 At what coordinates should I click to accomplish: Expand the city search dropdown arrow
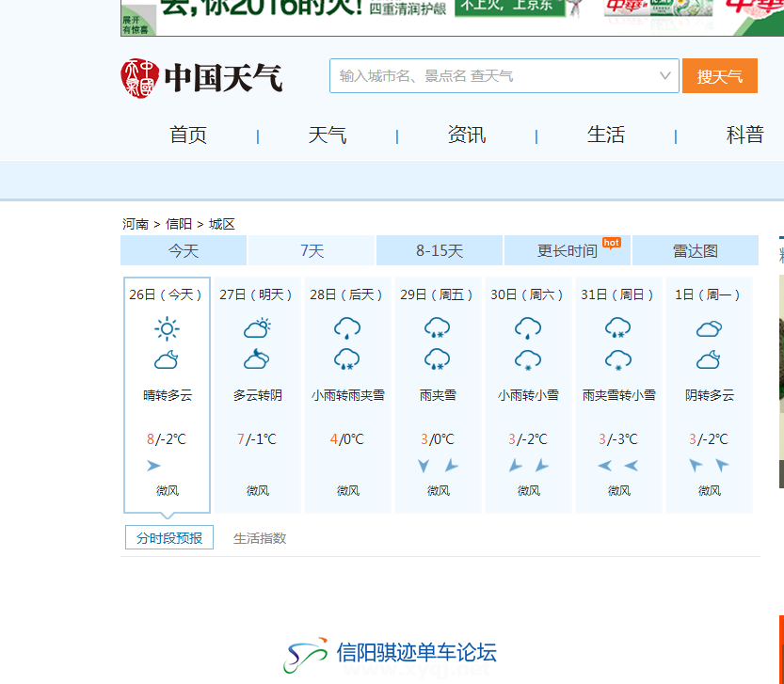click(665, 76)
